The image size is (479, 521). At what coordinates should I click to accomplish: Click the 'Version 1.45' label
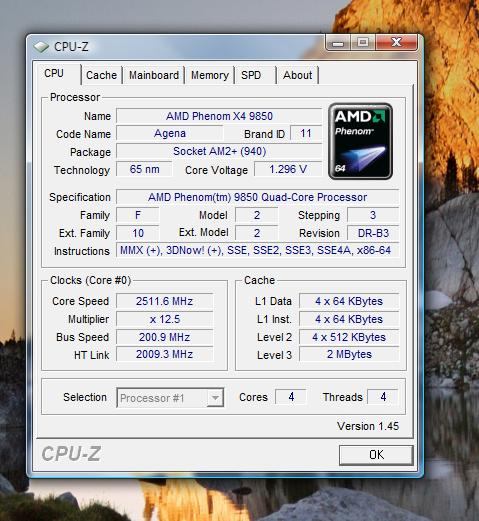click(368, 426)
